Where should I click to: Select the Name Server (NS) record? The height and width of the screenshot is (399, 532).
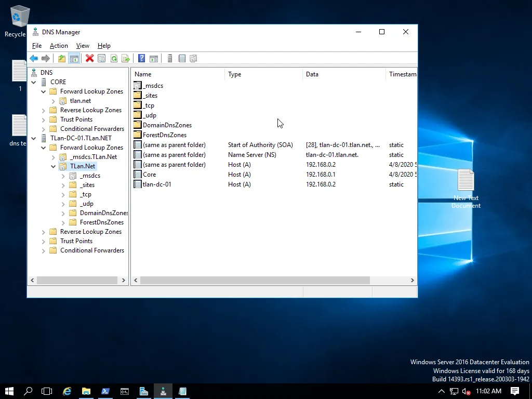275,155
